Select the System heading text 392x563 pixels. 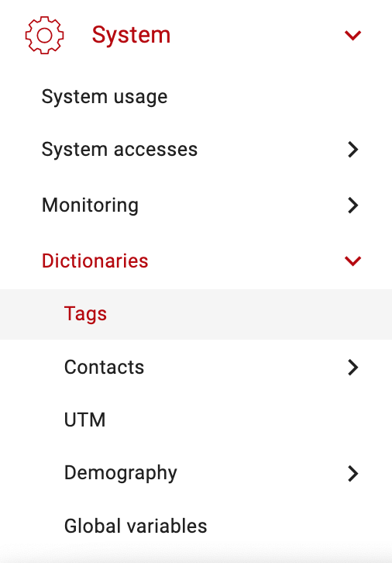(131, 35)
